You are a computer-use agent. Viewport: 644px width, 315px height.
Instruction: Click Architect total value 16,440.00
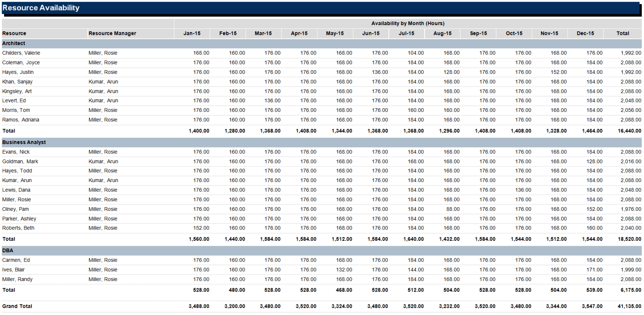coord(629,131)
